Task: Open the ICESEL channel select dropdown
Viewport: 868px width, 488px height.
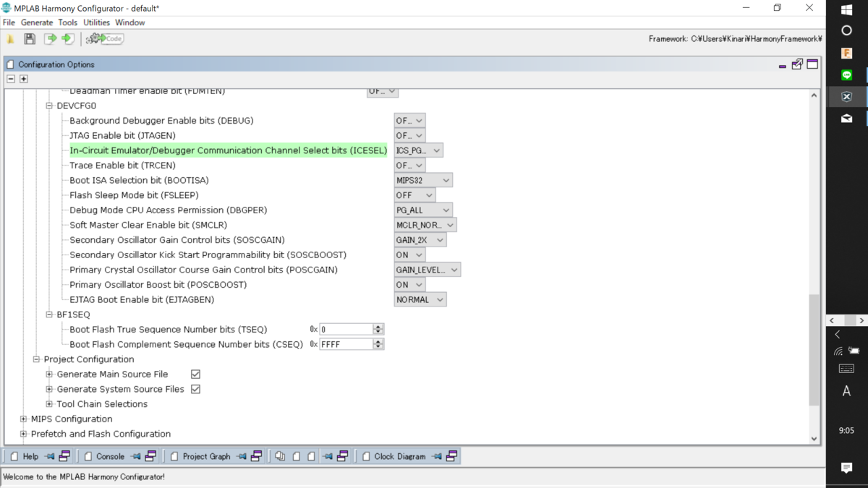Action: click(418, 150)
